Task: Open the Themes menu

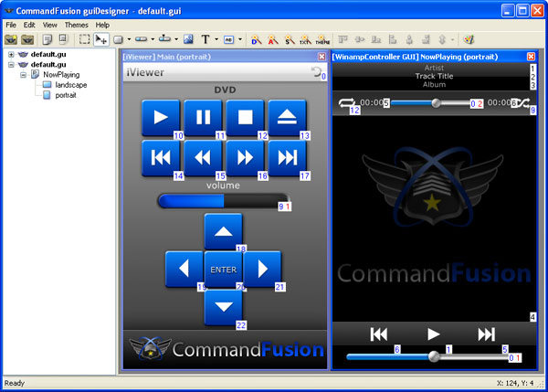Action: [76, 25]
